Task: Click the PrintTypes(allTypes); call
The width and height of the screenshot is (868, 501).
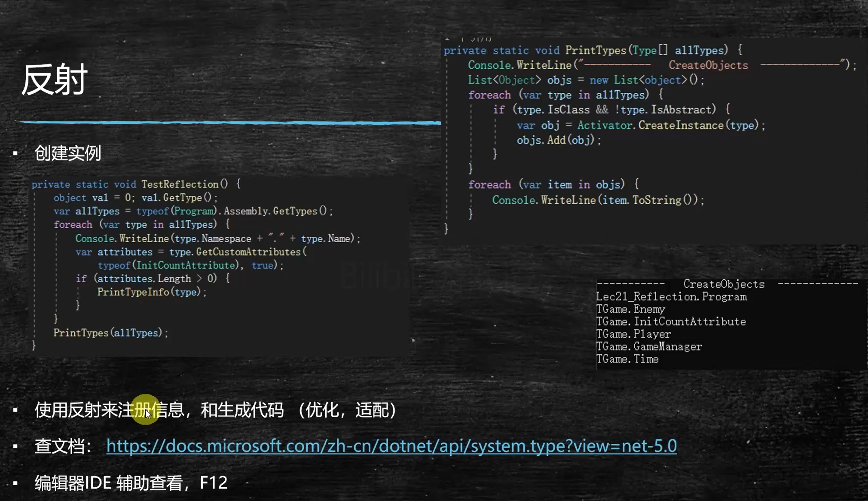Action: (x=111, y=333)
